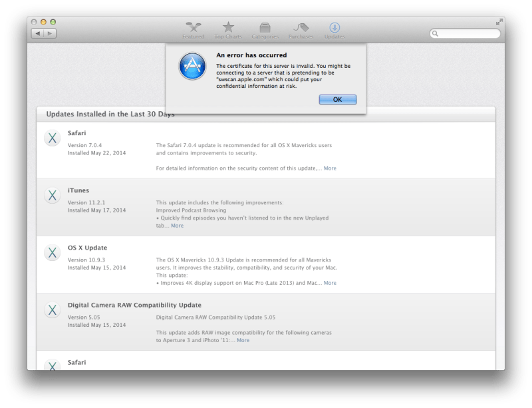Click 'Installed May 22, 2014' text

coord(96,153)
